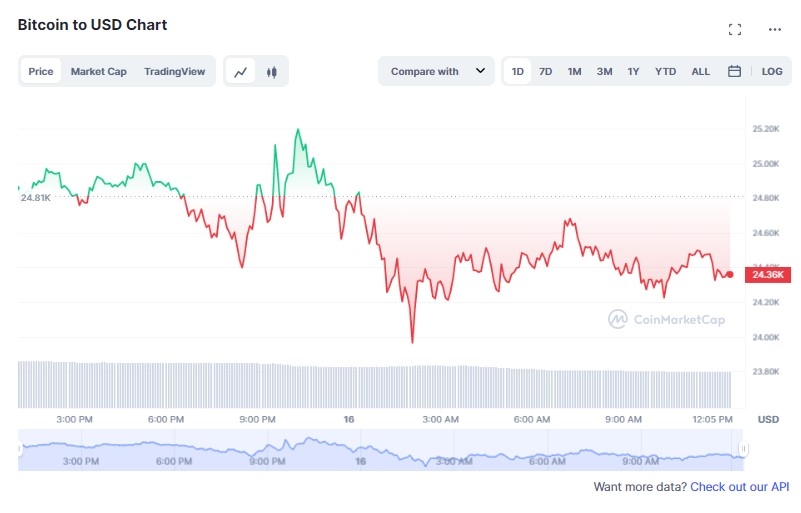Switch to the Market Cap tab
801x513 pixels.
tap(99, 72)
